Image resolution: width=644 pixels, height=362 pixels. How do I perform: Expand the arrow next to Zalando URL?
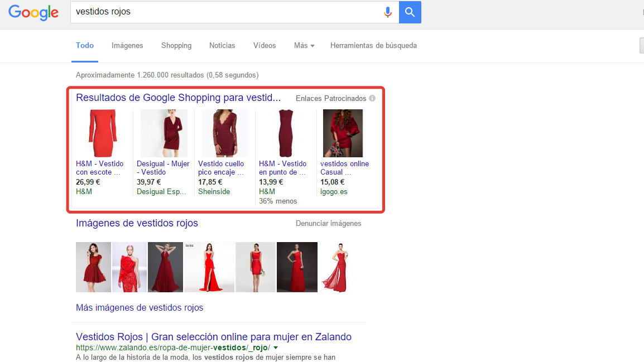click(276, 348)
